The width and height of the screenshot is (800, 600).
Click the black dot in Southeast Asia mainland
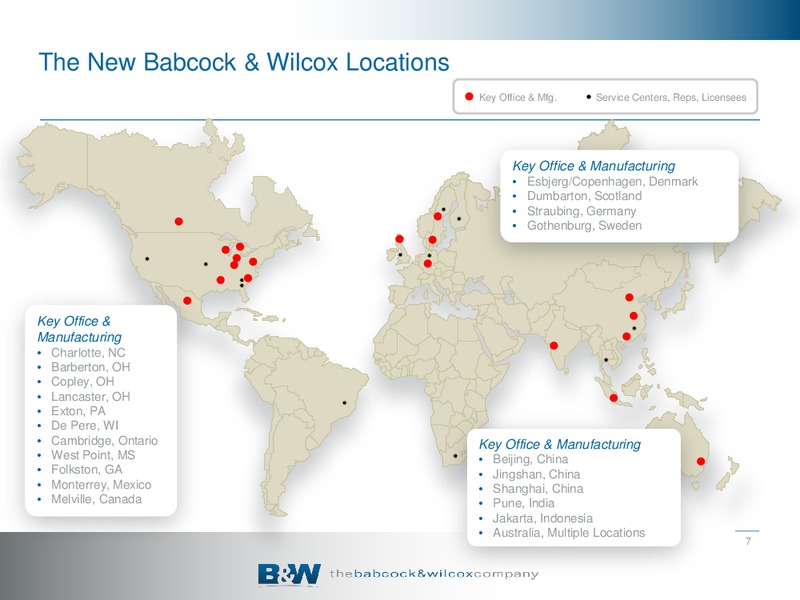pos(606,360)
